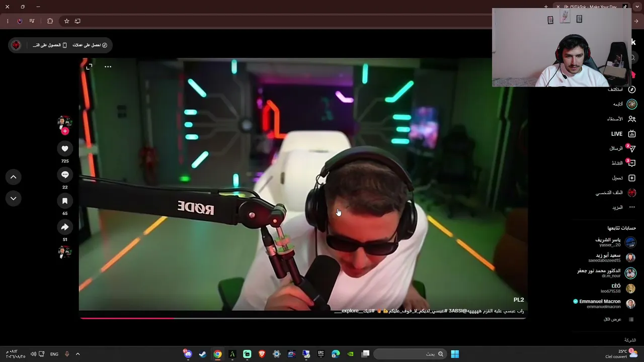Screen dimensions: 644x362
Task: Open the creator's avatar above the like button
Action: [x=64, y=122]
